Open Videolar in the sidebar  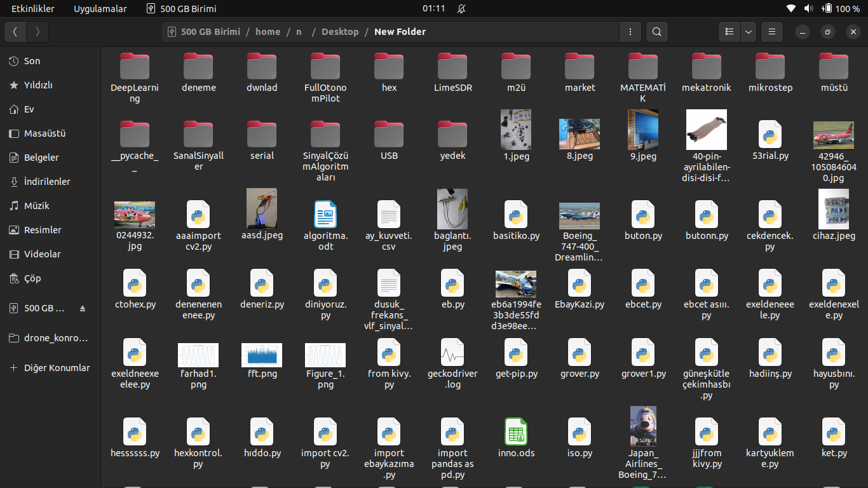click(50, 254)
